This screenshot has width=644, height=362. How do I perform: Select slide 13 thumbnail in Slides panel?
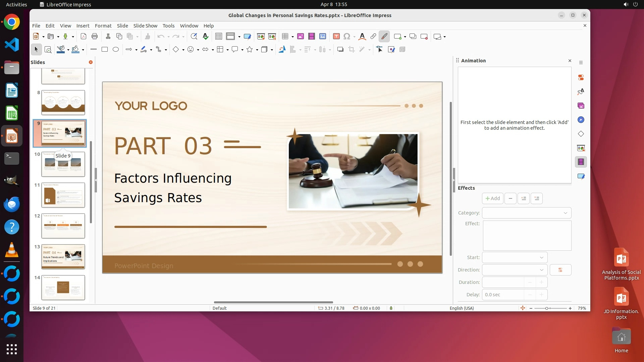pos(63,257)
